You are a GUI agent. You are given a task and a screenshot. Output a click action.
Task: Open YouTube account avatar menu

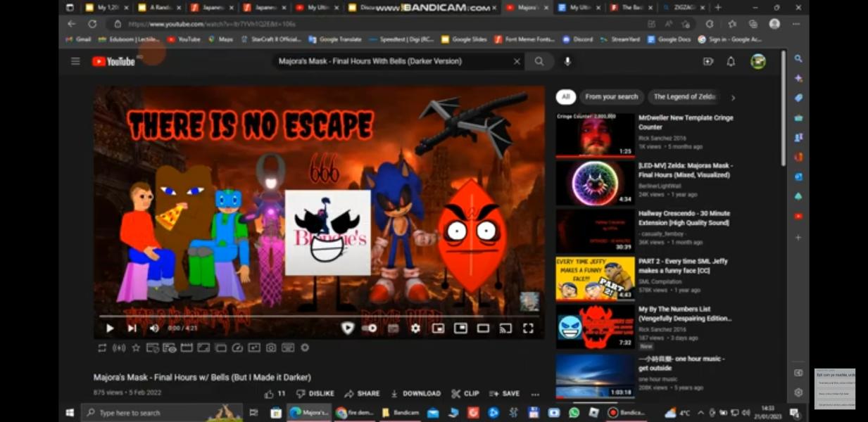(x=758, y=61)
